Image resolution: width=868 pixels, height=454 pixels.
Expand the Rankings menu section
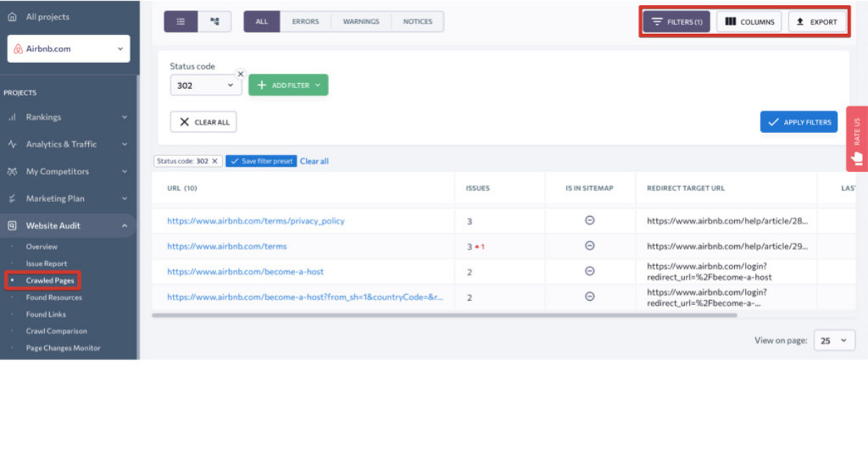point(124,117)
